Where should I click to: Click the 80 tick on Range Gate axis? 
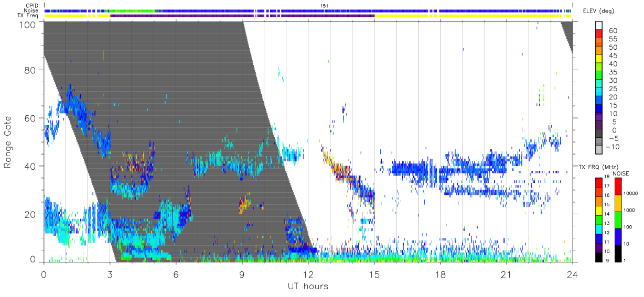pyautogui.click(x=30, y=70)
